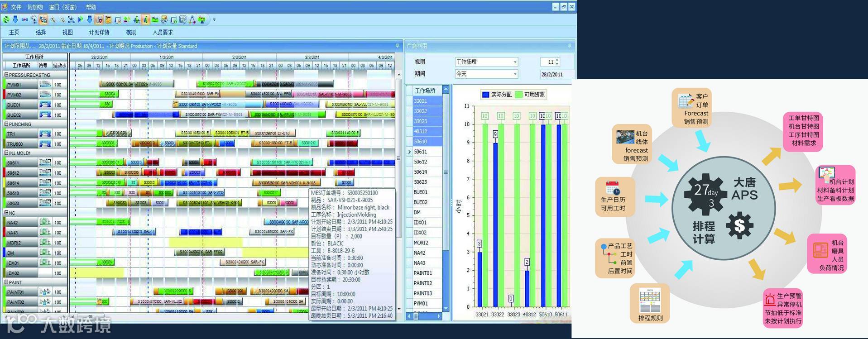Click the symbol icon in the TRU600 row

tap(45, 144)
